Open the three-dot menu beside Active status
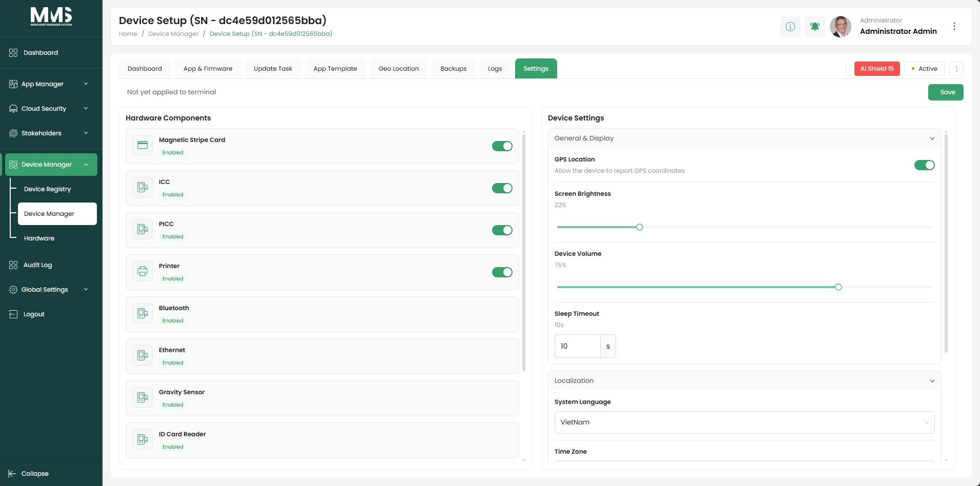 [956, 69]
